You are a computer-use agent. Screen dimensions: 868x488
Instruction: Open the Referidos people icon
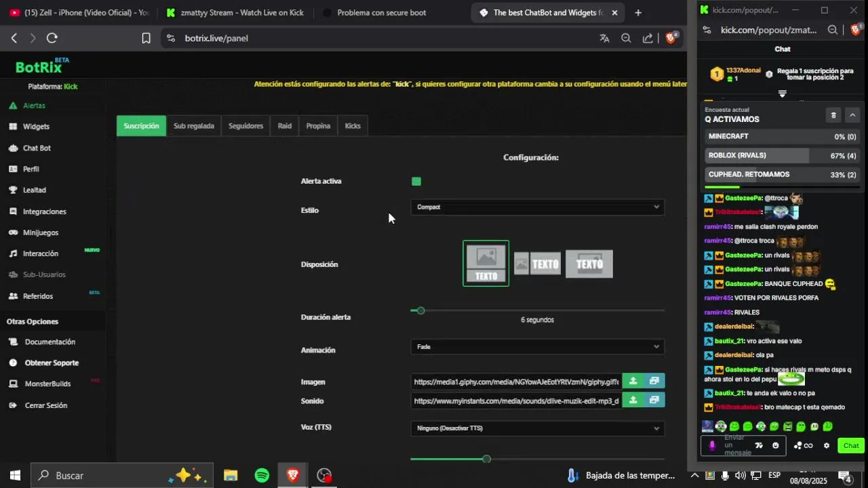point(13,296)
